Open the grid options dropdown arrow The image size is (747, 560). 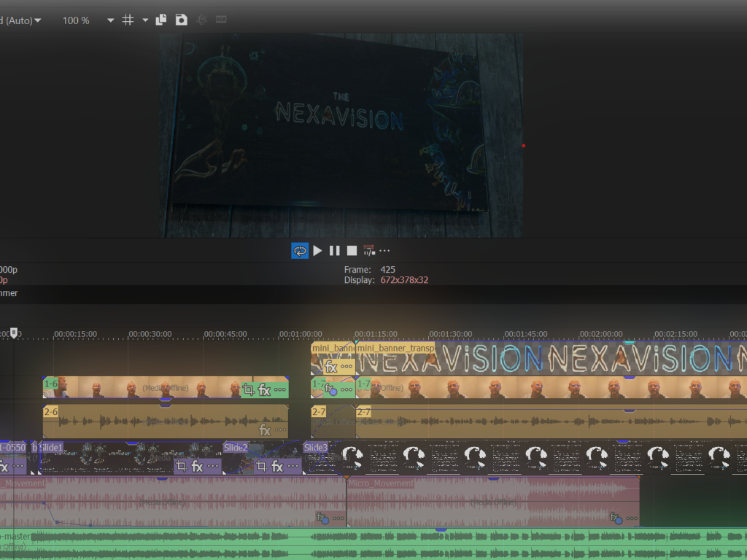pyautogui.click(x=144, y=20)
